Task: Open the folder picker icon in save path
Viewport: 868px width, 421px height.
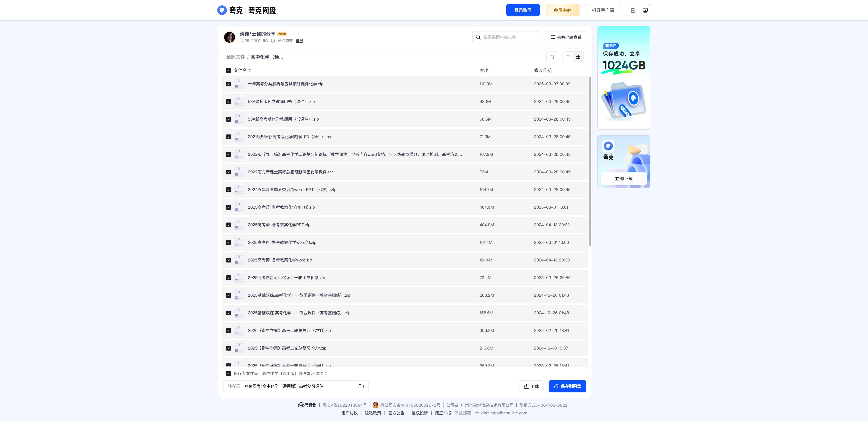Action: click(361, 386)
